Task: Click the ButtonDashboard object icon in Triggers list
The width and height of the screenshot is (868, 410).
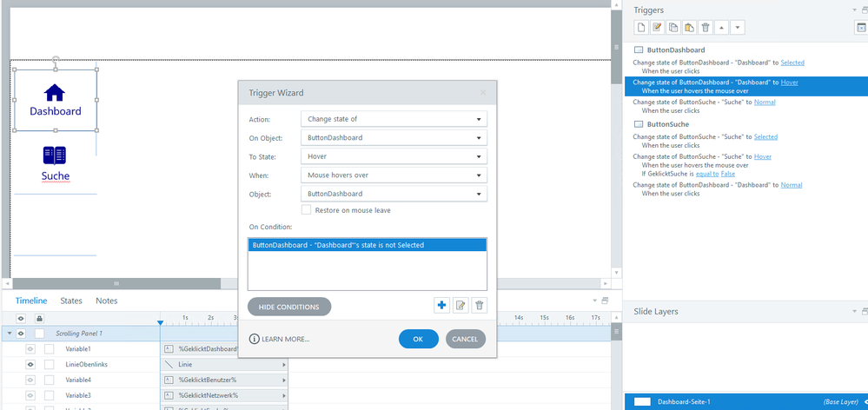Action: pyautogui.click(x=639, y=50)
